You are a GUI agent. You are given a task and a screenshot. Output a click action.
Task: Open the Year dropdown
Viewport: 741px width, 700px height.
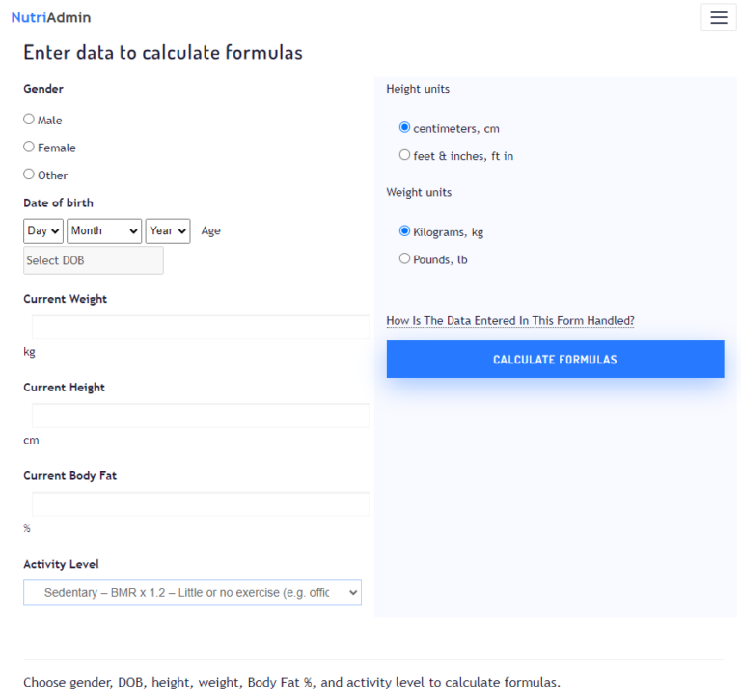click(x=168, y=231)
